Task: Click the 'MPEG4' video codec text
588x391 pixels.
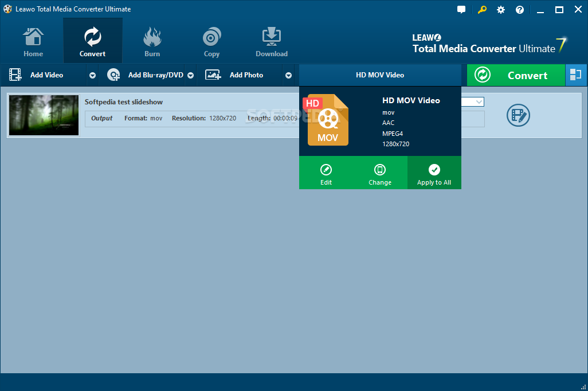Action: [392, 134]
